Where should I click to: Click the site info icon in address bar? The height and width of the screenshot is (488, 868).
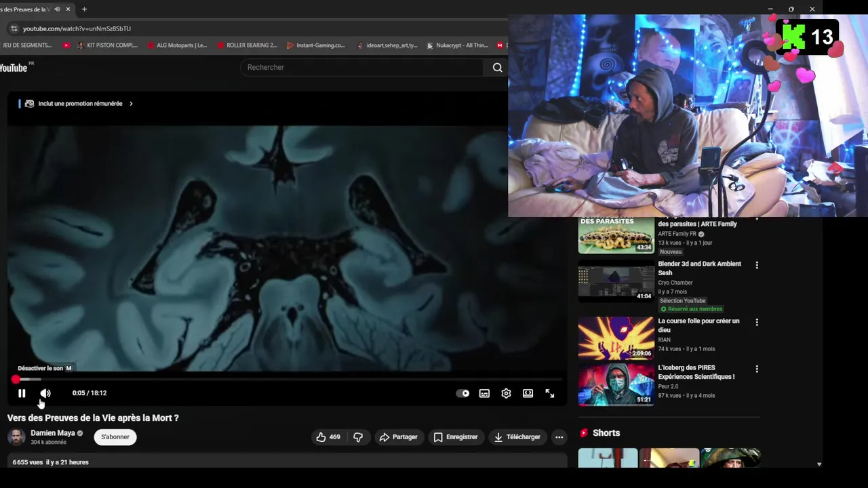click(x=14, y=28)
